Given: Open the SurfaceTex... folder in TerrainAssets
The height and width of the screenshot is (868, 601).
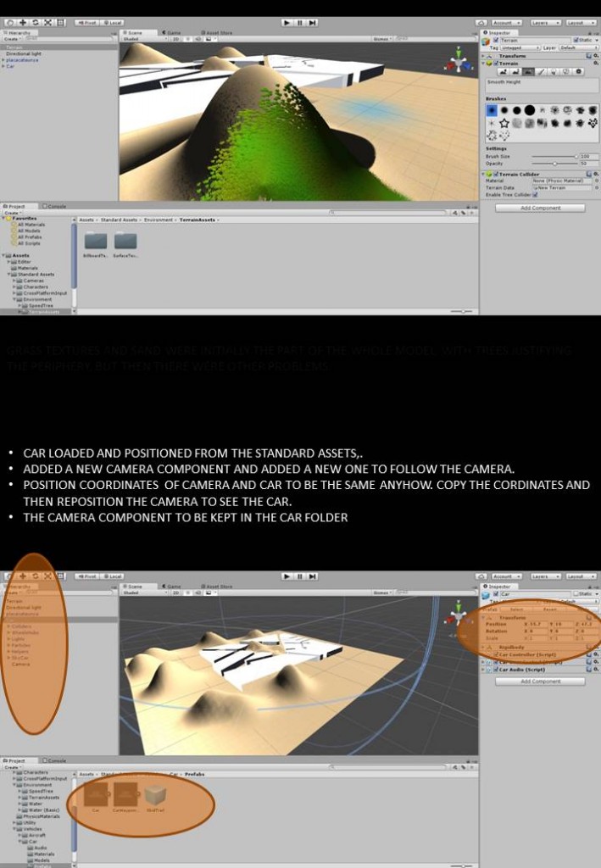Looking at the screenshot, I should pos(125,241).
